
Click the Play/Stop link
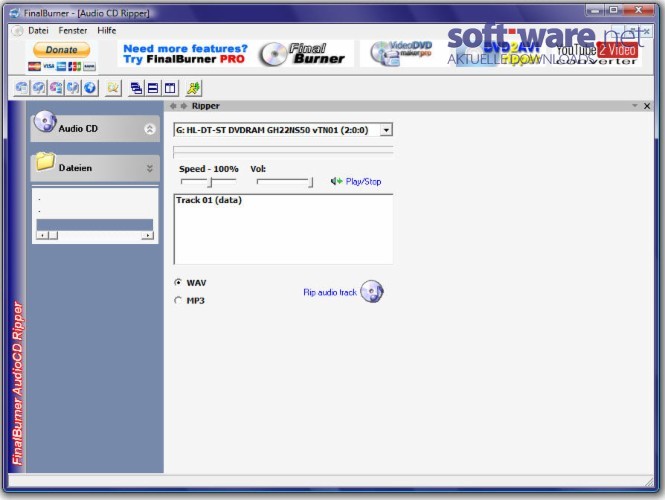point(363,182)
